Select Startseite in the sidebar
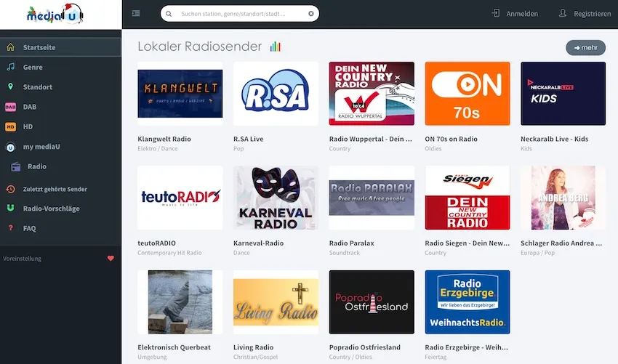 39,48
